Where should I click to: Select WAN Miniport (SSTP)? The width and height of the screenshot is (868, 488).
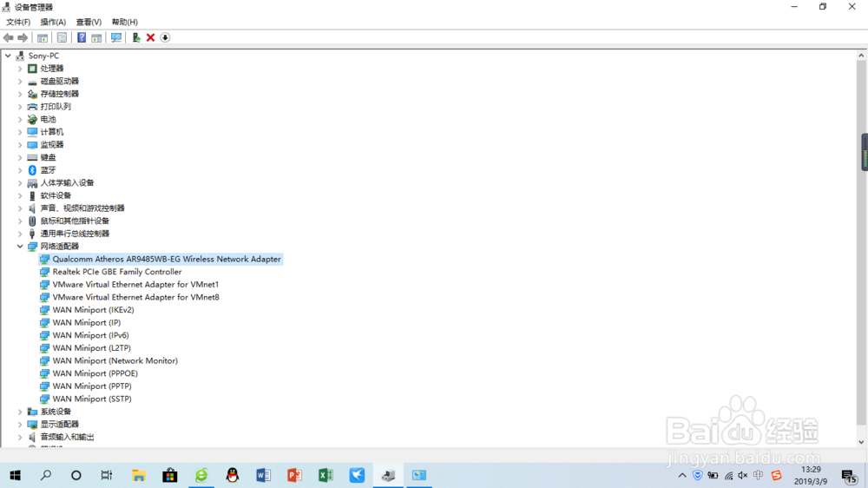(92, 399)
